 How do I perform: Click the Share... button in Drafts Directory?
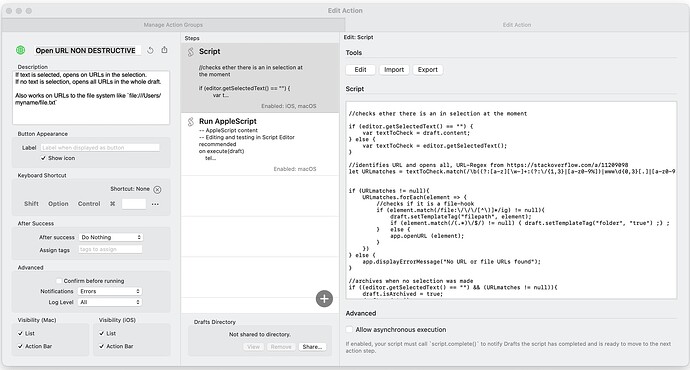(312, 347)
